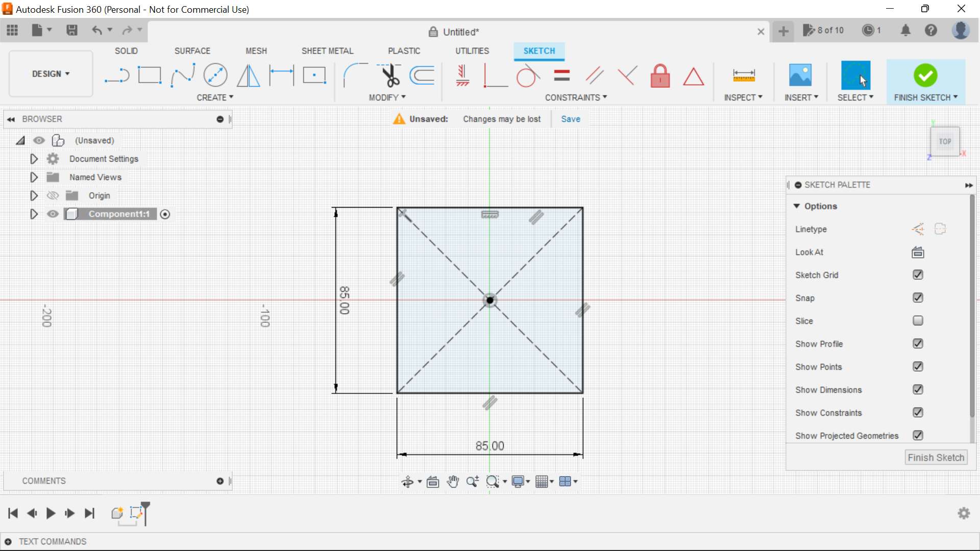Expand the Component1:1 tree item
The height and width of the screenshot is (551, 980).
[34, 214]
